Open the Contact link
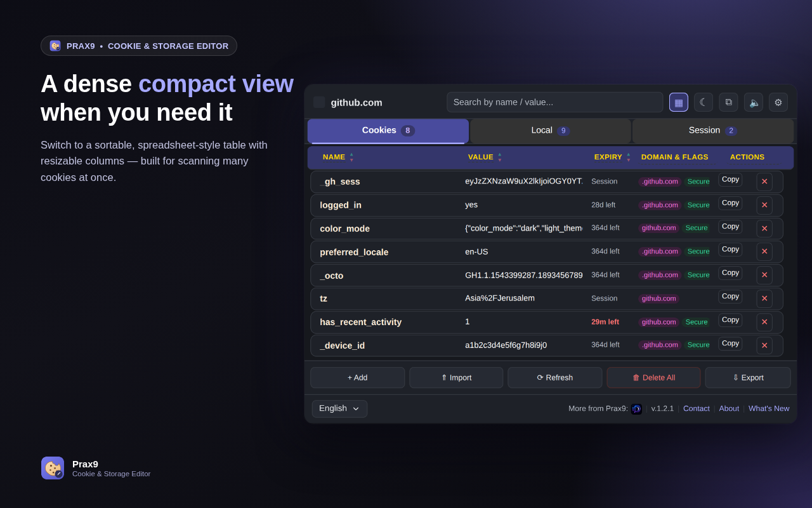Viewport: 812px width, 508px height. [x=697, y=408]
